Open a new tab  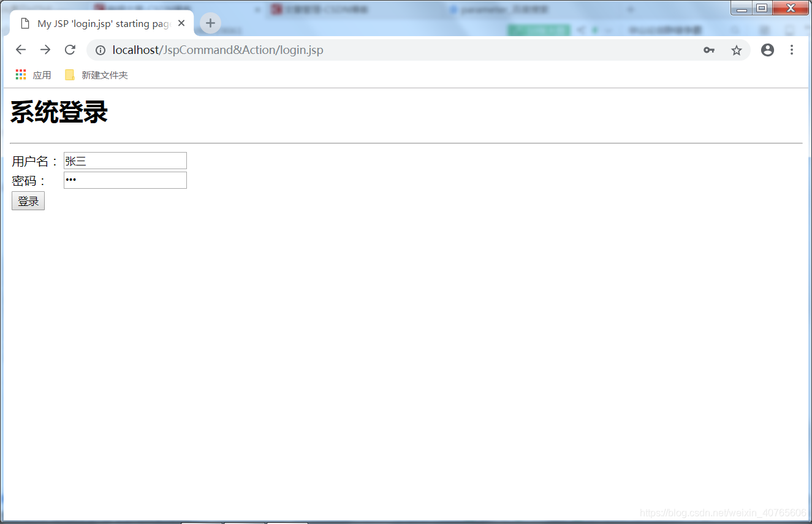tap(210, 23)
